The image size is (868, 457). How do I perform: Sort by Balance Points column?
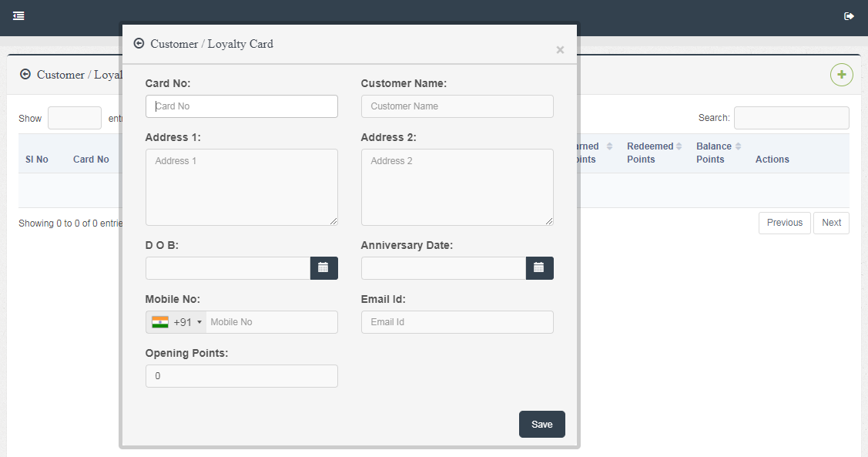[x=718, y=153]
